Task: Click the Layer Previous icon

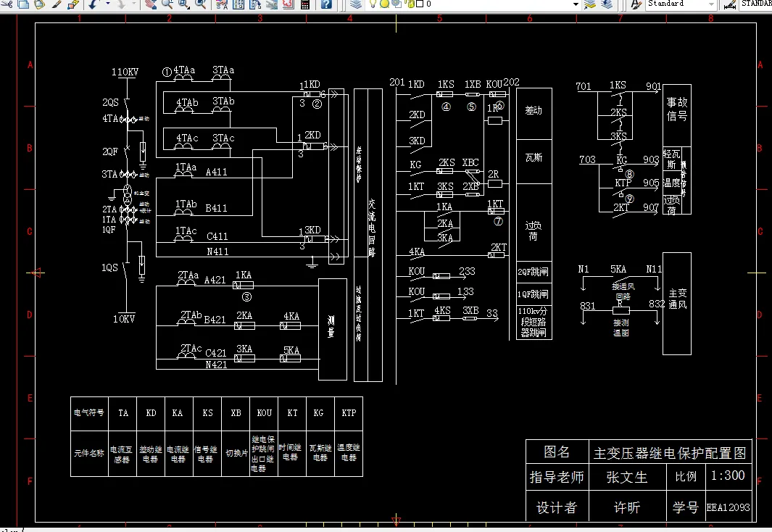Action: 607,4
